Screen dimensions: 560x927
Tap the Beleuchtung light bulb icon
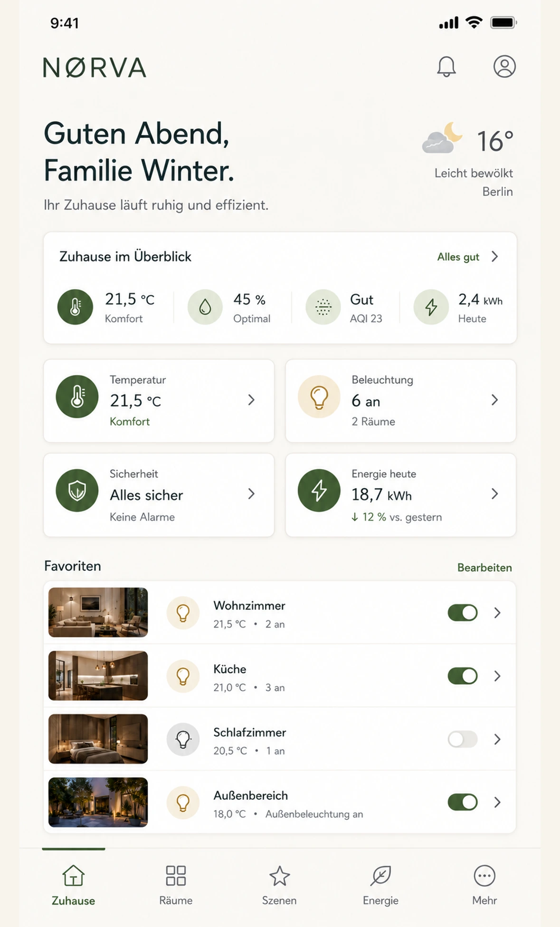tap(319, 396)
